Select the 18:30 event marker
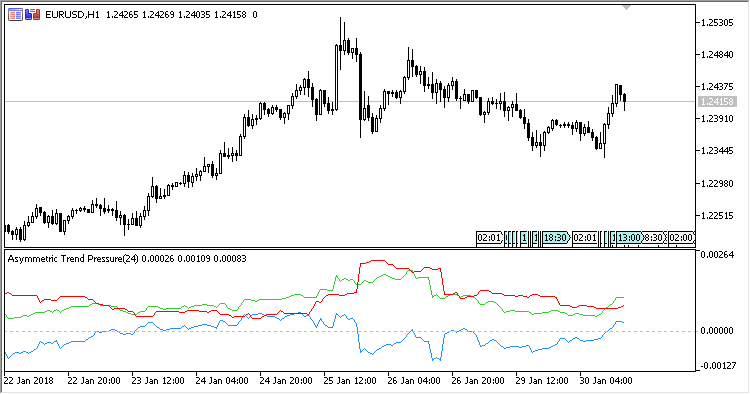This screenshot has width=750, height=394. (x=556, y=238)
